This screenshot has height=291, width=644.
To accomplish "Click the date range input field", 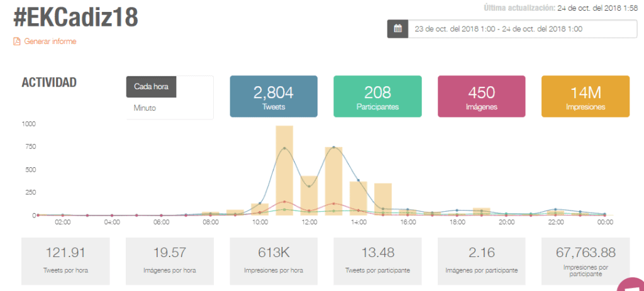I will [x=523, y=29].
